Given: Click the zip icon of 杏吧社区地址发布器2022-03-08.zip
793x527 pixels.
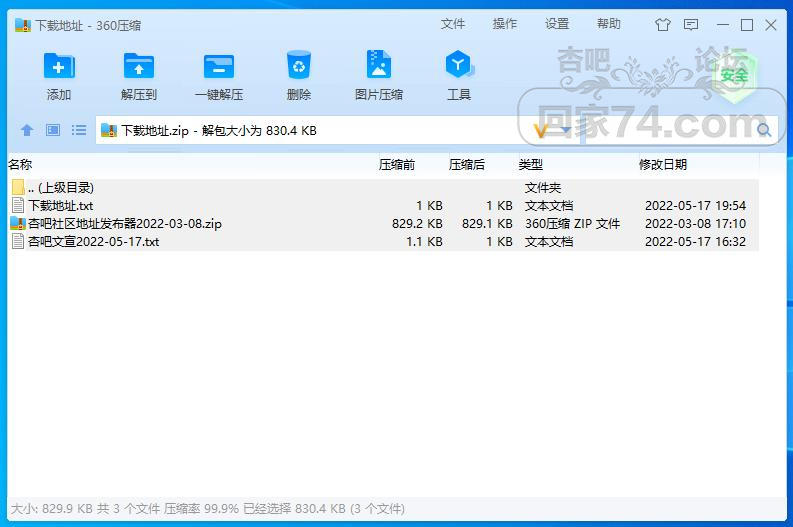Looking at the screenshot, I should point(18,223).
